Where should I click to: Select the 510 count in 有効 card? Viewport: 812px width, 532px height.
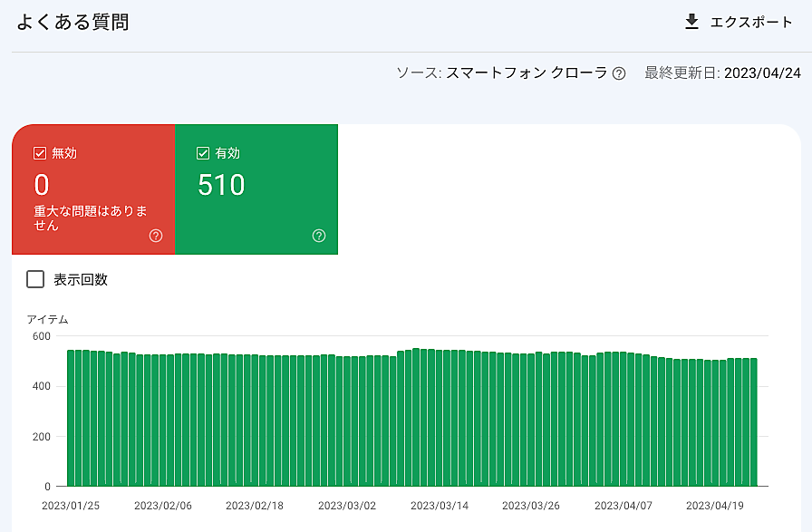(221, 185)
